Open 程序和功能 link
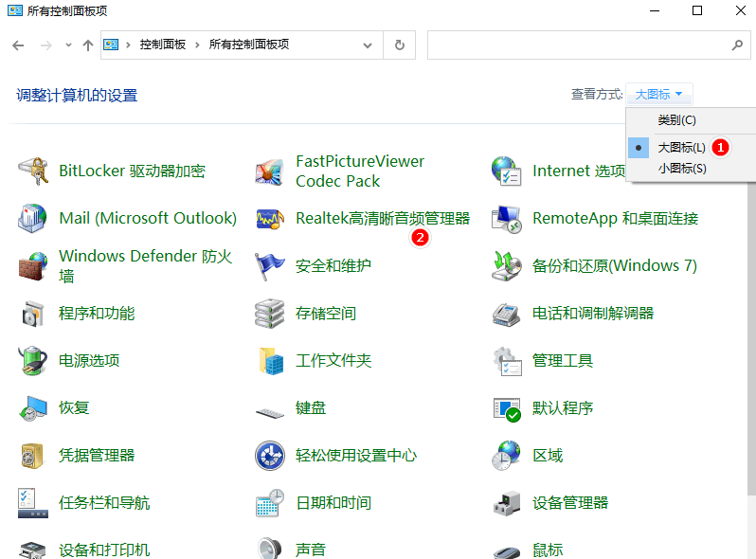 click(97, 314)
